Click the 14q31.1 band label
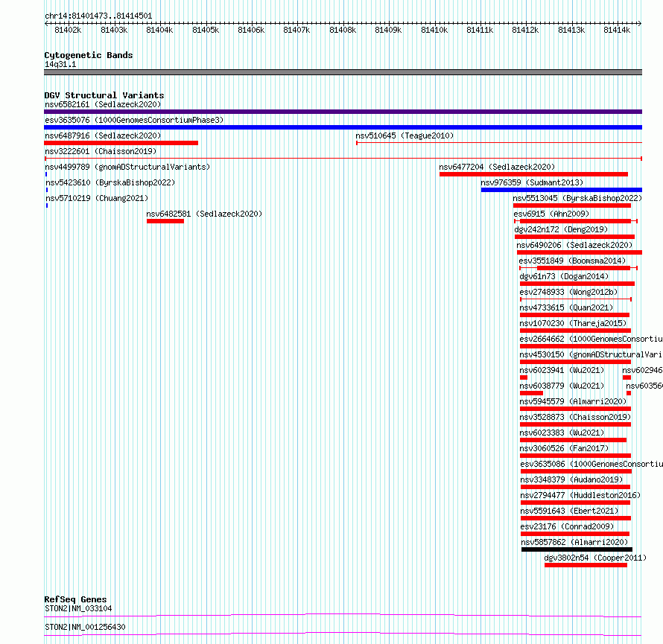The width and height of the screenshot is (663, 644). point(60,64)
